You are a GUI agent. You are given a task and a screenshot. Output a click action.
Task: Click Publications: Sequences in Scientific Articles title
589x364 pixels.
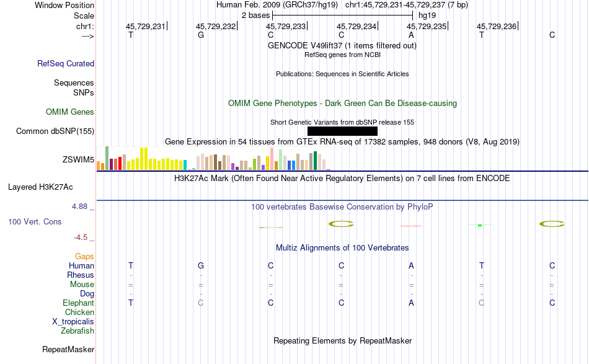click(342, 74)
